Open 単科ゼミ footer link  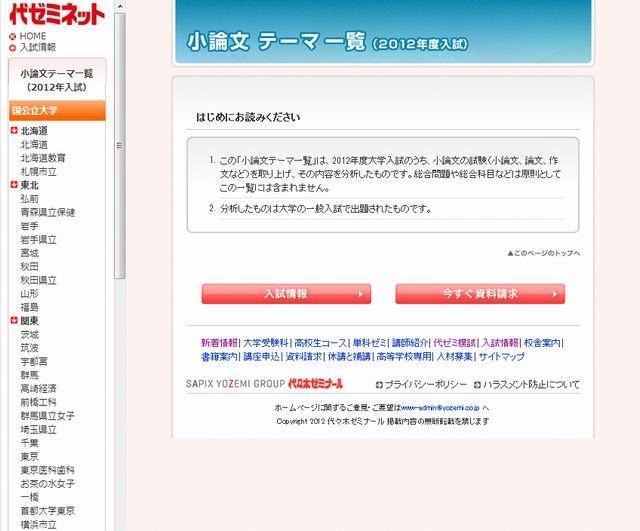point(369,343)
